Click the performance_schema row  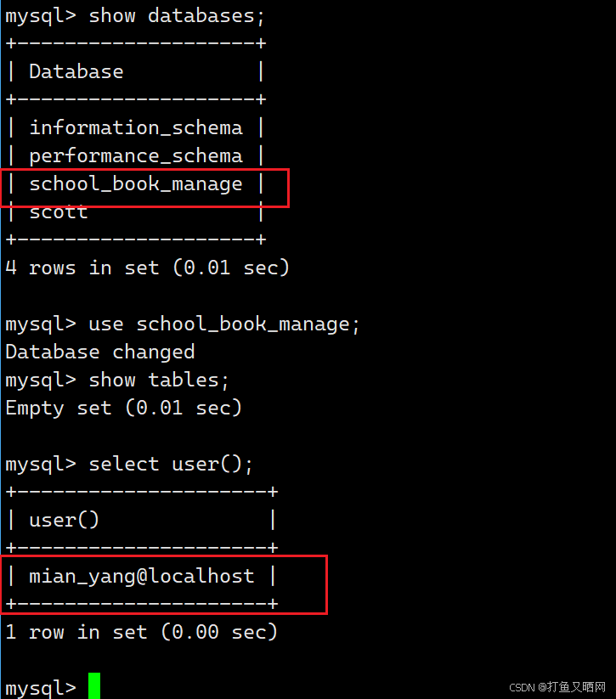136,156
